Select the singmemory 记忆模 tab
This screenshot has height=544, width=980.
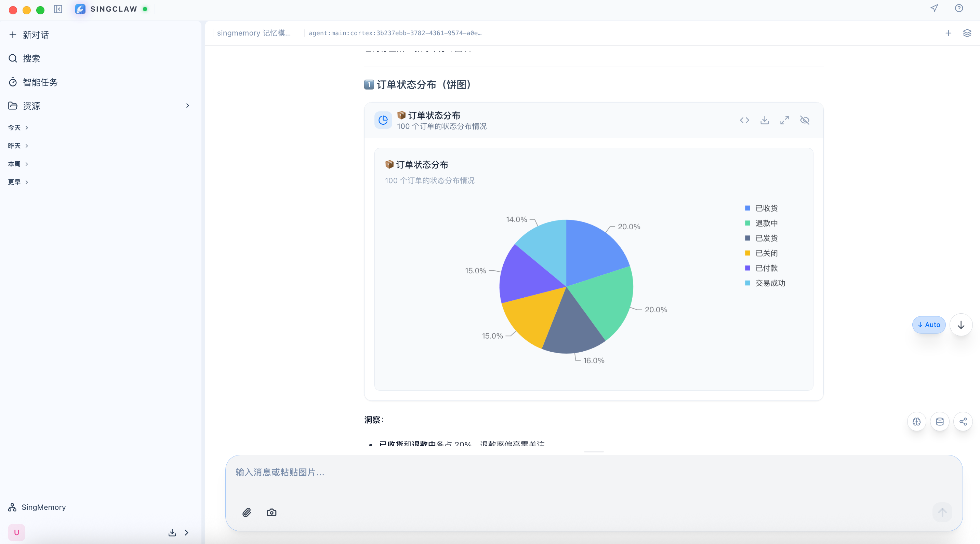pyautogui.click(x=254, y=33)
